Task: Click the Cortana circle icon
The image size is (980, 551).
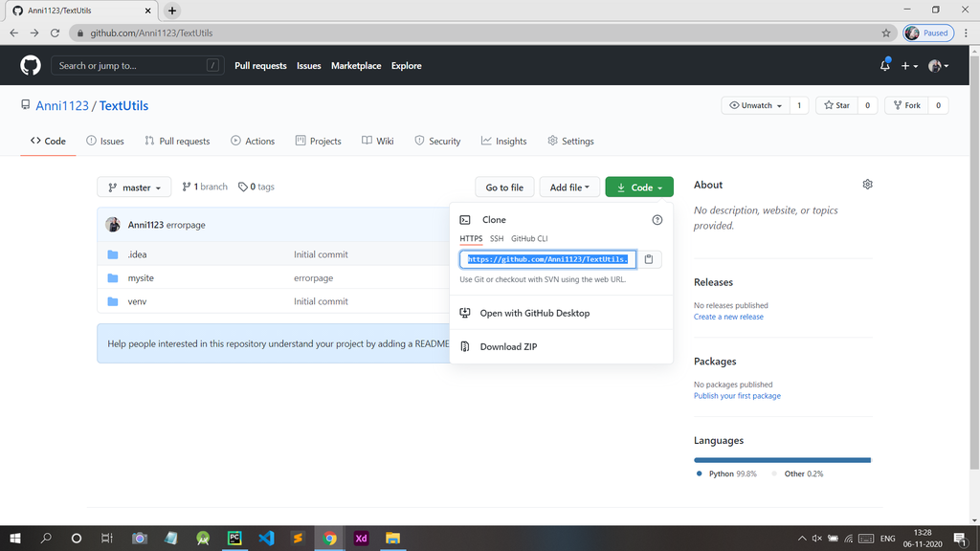Action: pyautogui.click(x=77, y=538)
